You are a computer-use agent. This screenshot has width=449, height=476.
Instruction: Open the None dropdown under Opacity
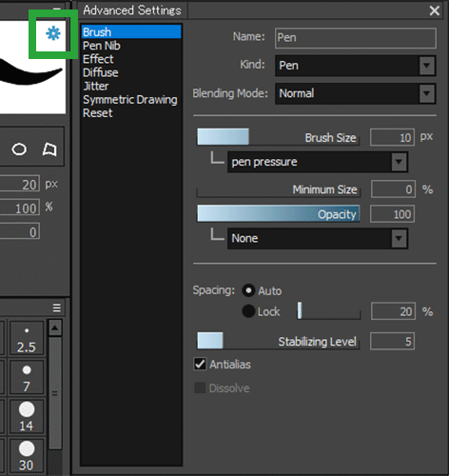318,238
